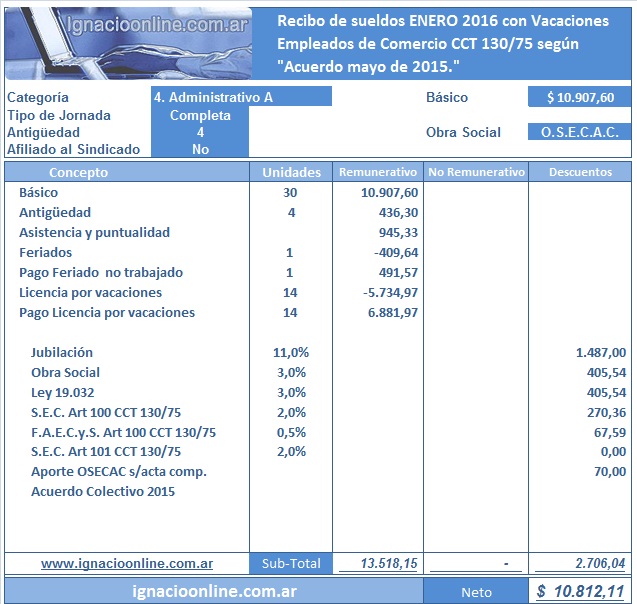The image size is (637, 604).
Task: Click the Unidades column header
Action: tap(291, 172)
